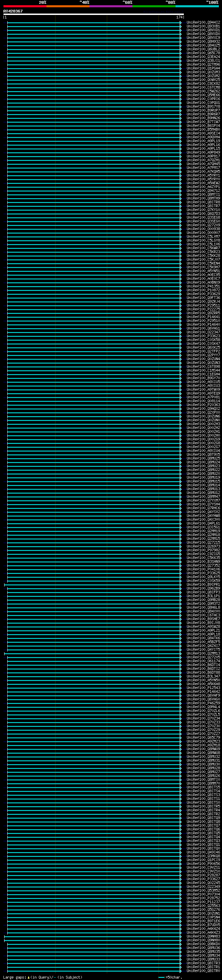Choose entry UniRef100_C9VZS1
This screenshot has width=222, height=980.
[203, 867]
